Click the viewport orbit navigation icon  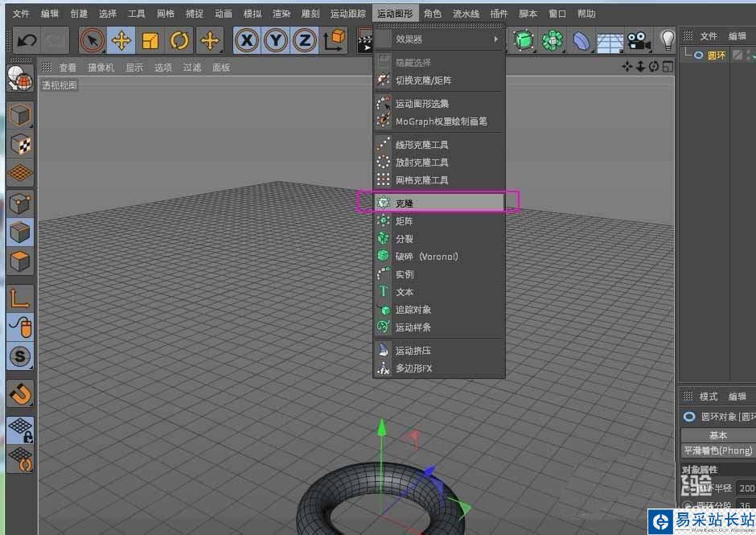[x=654, y=67]
